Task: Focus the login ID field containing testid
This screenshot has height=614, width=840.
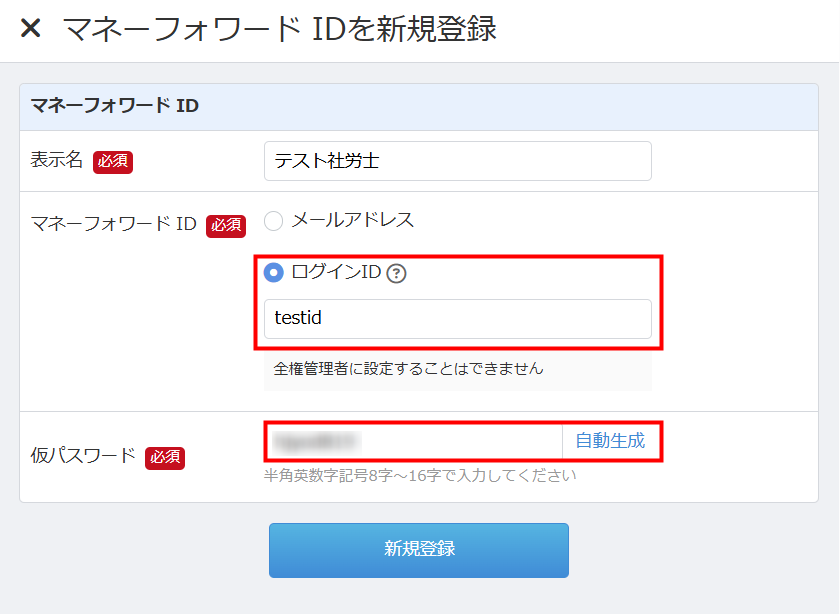Action: tap(457, 319)
